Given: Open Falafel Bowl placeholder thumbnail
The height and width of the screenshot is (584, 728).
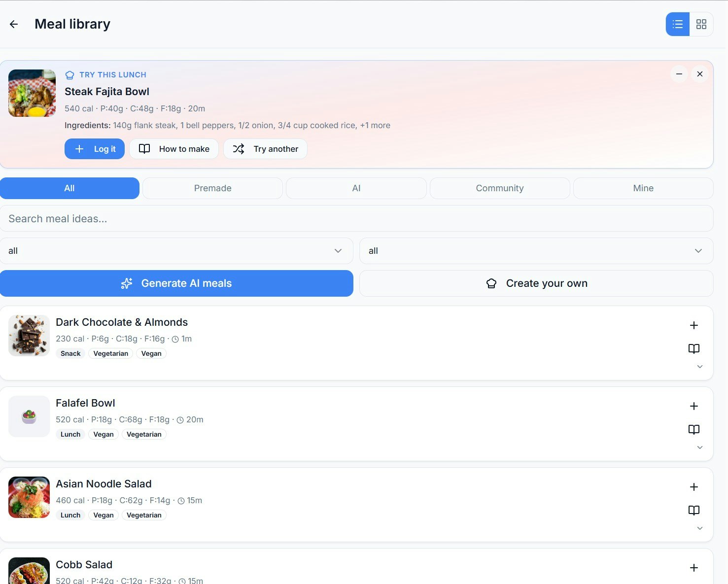Looking at the screenshot, I should click(29, 416).
